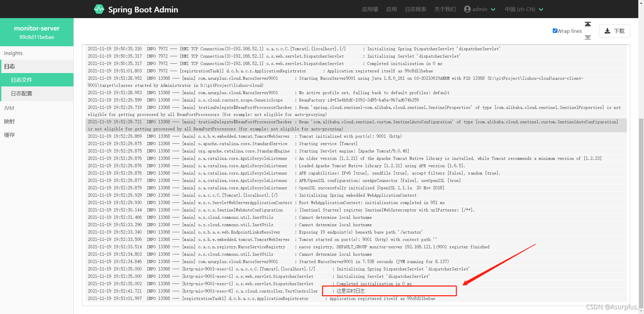Click last log line 'Application registered itself' at 19:53:01.997
The width and height of the screenshot is (644, 314).
(356, 298)
